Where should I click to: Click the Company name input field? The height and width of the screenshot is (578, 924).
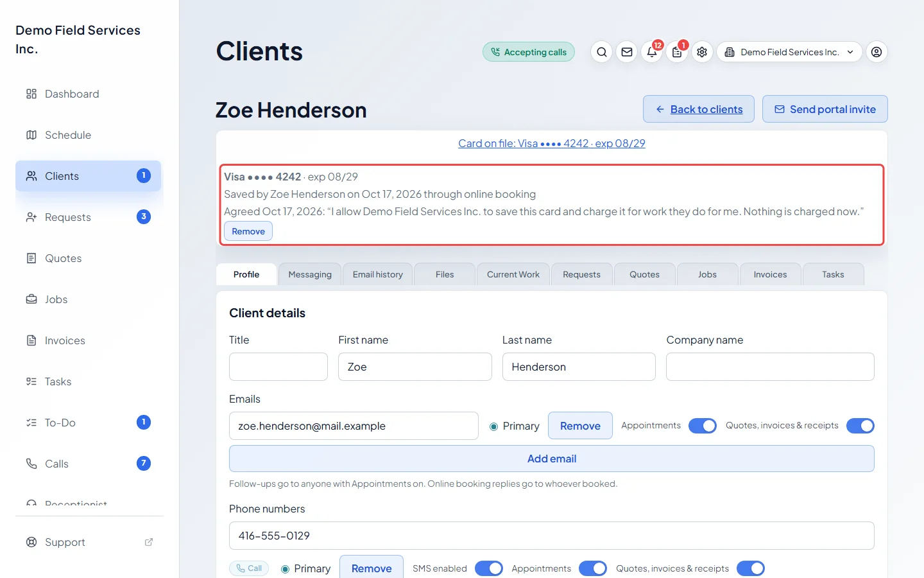click(770, 367)
